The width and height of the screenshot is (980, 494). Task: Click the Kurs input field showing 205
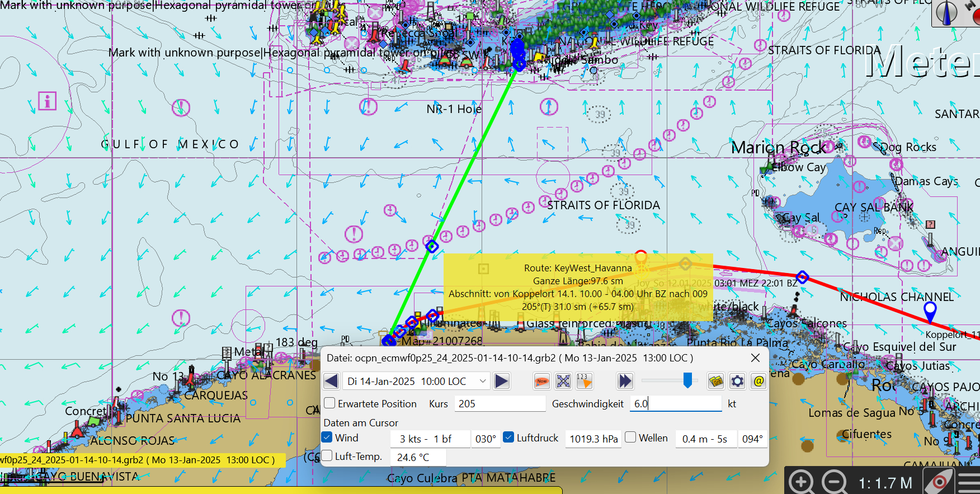[x=500, y=403]
